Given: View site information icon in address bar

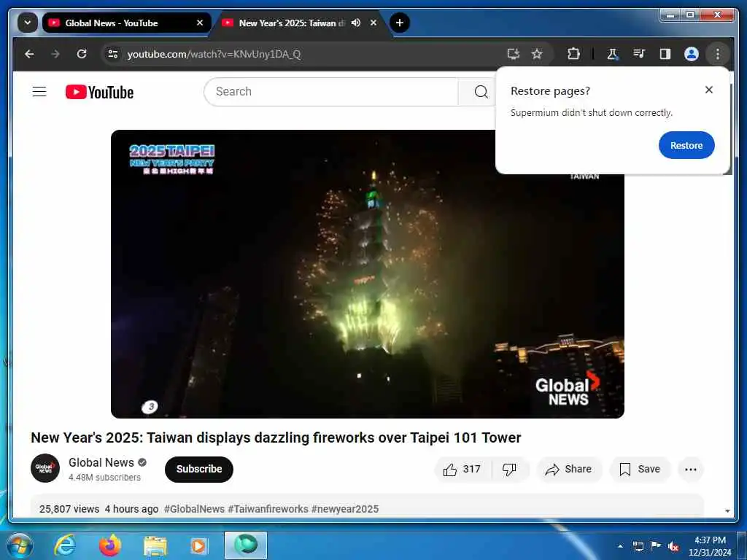Looking at the screenshot, I should (113, 54).
